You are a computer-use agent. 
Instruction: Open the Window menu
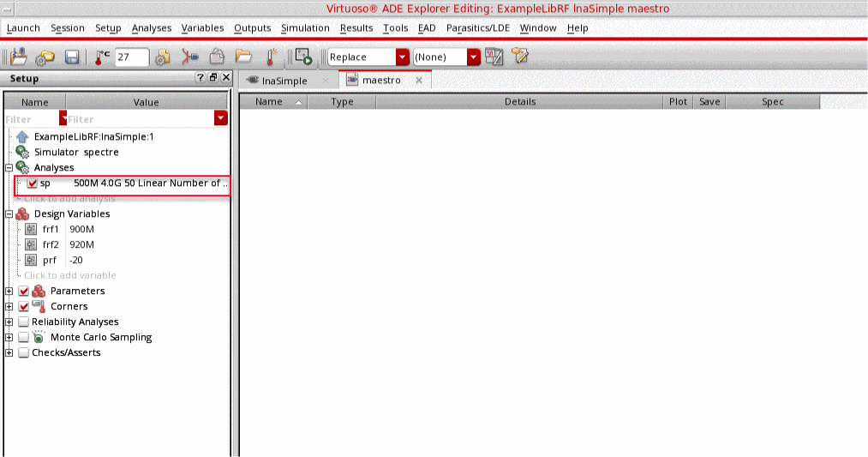click(x=538, y=27)
